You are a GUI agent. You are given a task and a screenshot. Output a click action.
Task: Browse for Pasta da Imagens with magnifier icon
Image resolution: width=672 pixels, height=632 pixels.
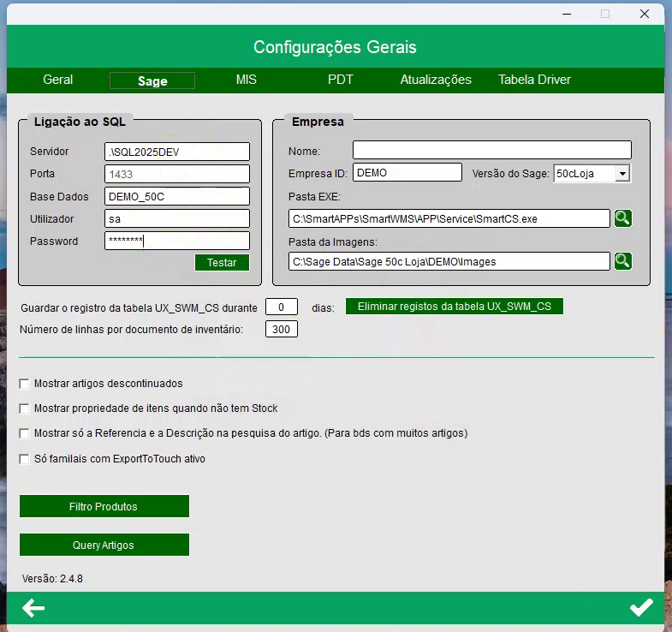click(622, 261)
